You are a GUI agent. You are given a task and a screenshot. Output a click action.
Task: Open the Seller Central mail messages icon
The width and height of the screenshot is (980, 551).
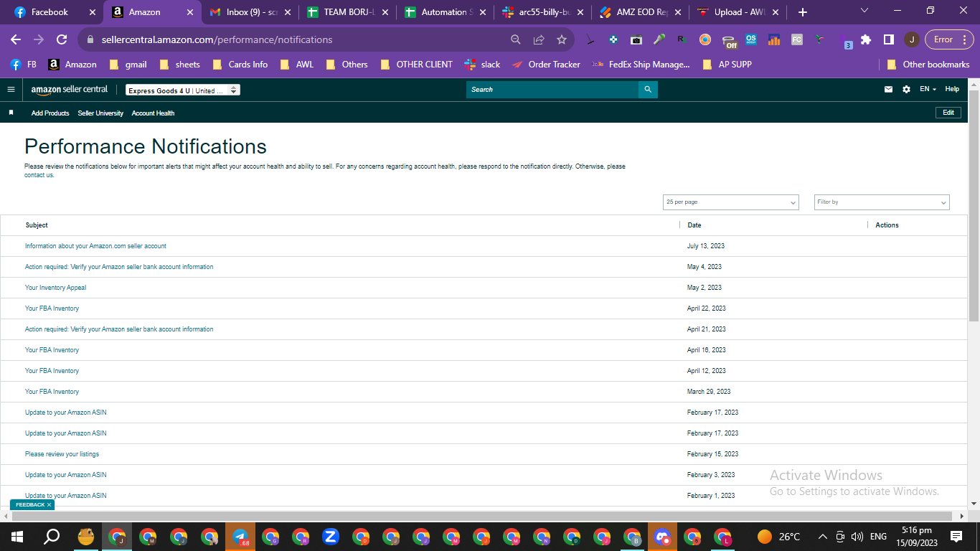(889, 90)
